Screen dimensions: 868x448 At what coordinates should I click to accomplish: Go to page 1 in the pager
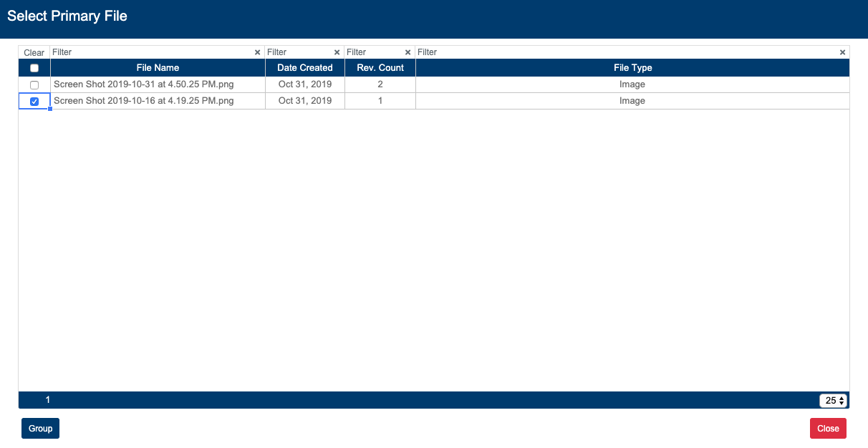[48, 400]
